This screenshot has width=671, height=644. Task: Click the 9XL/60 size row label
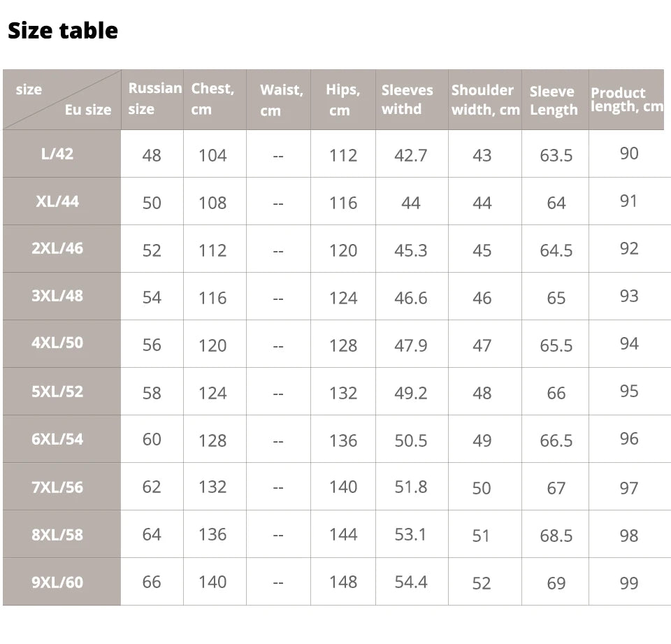point(57,582)
